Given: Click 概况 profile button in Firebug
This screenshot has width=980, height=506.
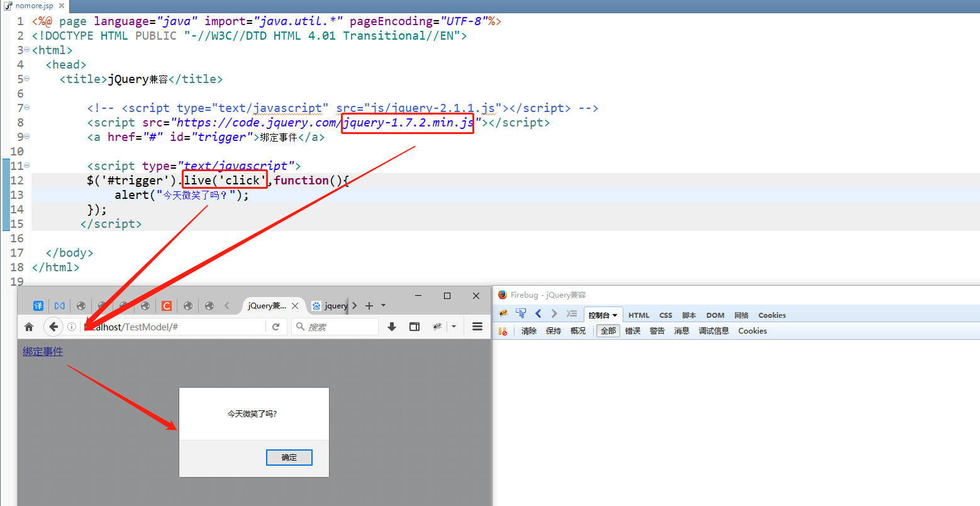Looking at the screenshot, I should [x=578, y=331].
